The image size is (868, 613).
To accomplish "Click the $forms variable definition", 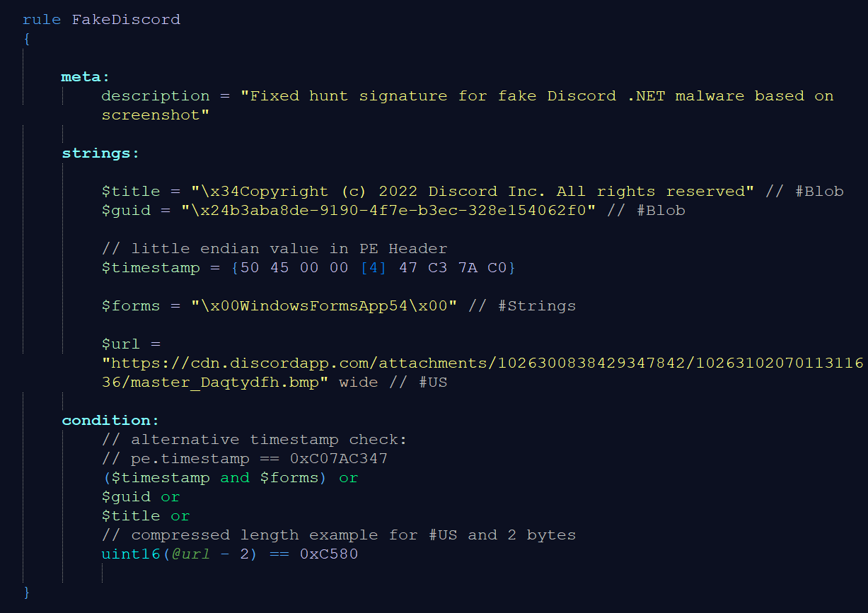I will (131, 306).
